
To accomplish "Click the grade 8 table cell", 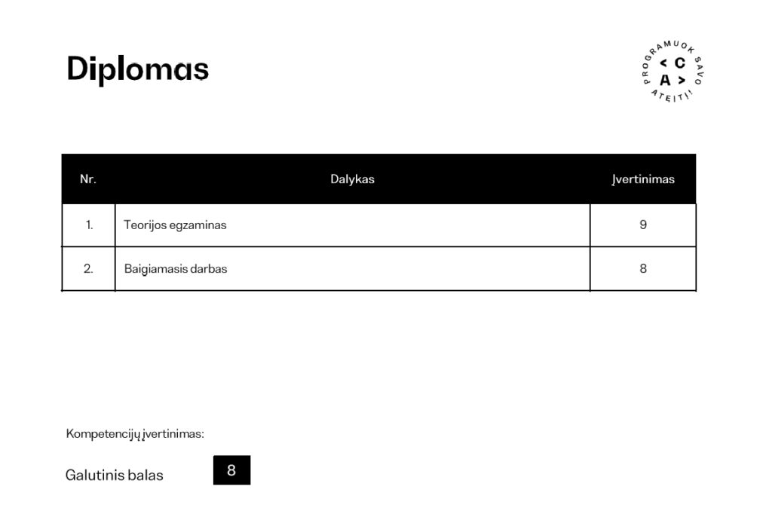I will 642,268.
